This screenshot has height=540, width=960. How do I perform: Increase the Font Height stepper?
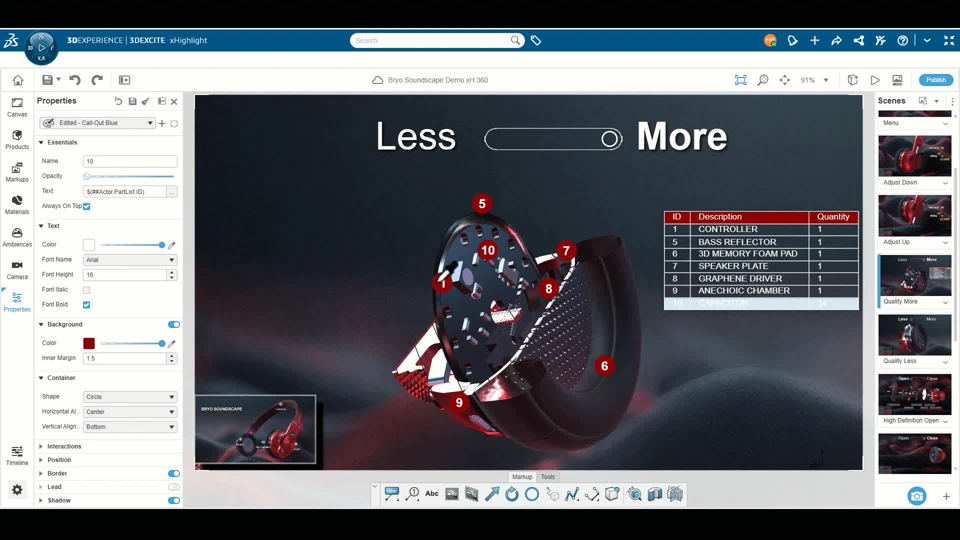coord(172,272)
